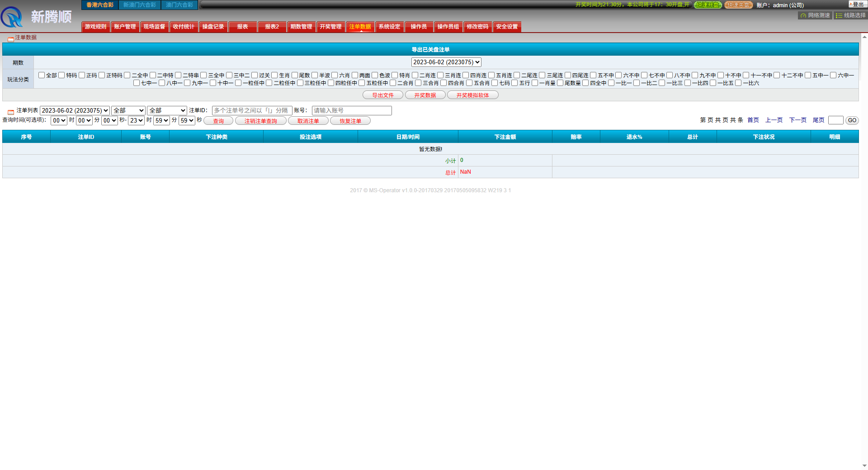868x470 pixels.
Task: Expand the 注单列表 date dropdown
Action: click(75, 110)
